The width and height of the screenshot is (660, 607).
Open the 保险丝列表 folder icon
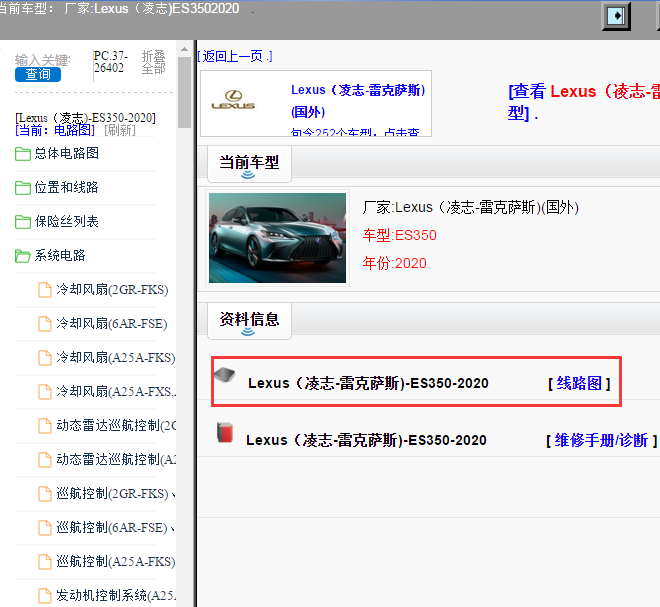tap(23, 222)
